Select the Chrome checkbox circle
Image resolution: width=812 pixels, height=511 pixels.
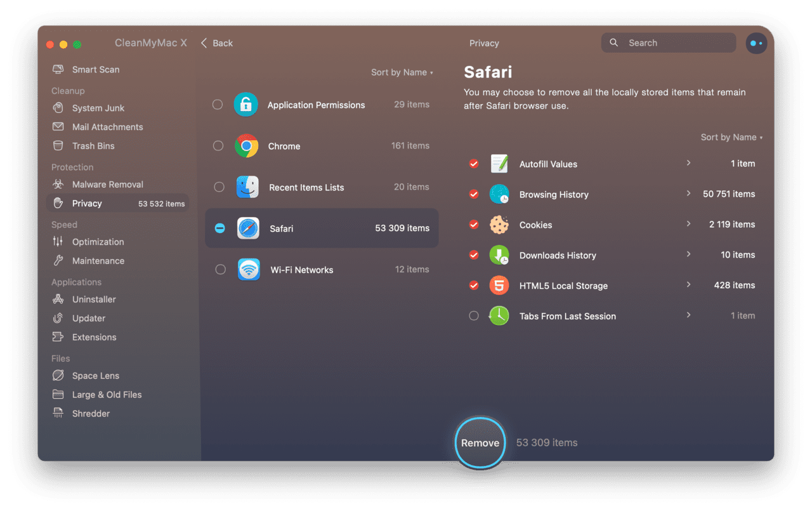(x=218, y=146)
